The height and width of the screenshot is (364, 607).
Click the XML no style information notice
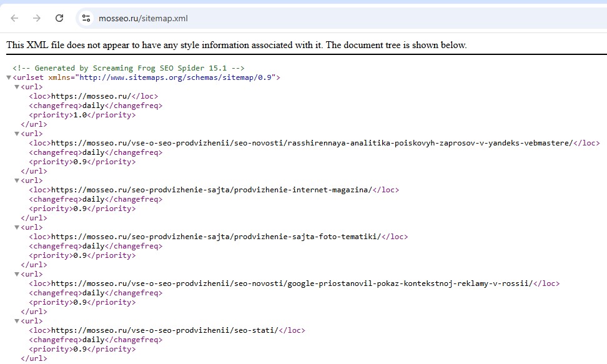click(237, 45)
